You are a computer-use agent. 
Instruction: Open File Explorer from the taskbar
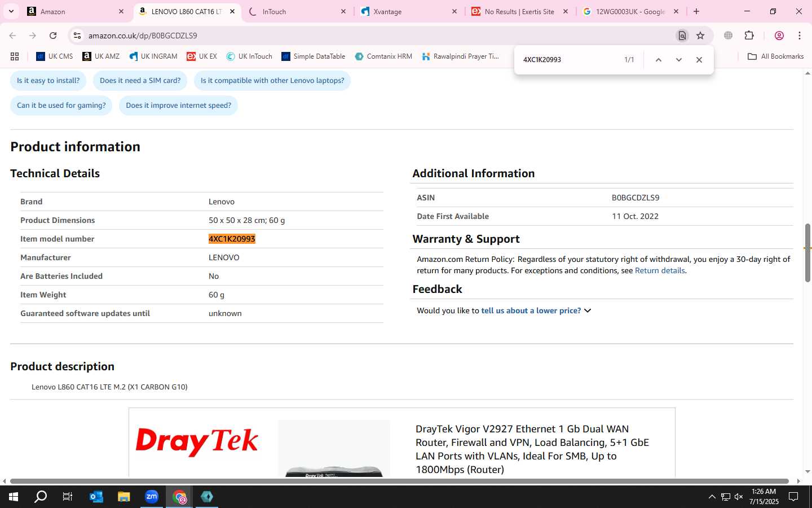(123, 497)
